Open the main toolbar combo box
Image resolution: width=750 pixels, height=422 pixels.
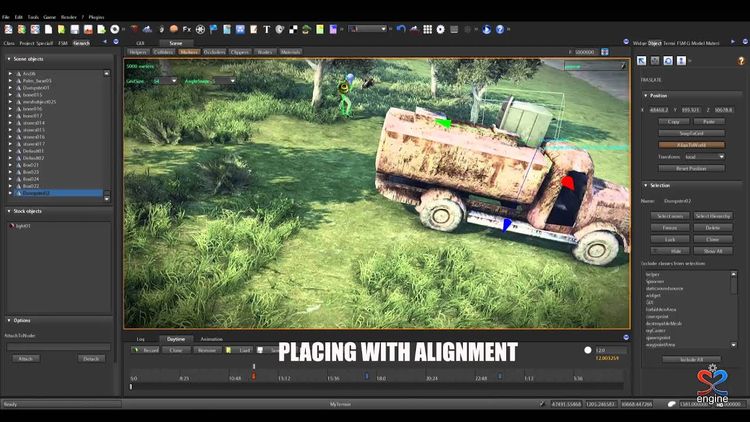(367, 29)
